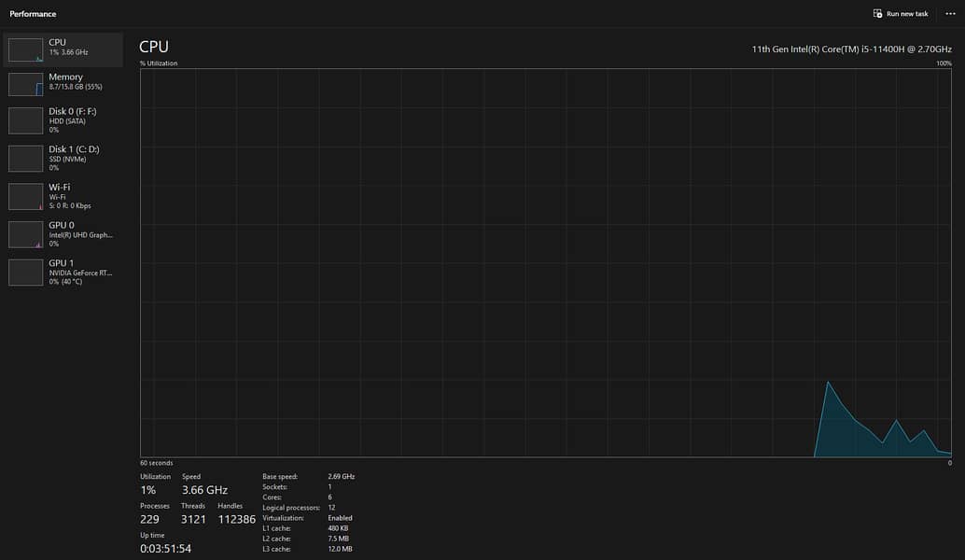Click the Processes value '229'
Viewport: 965px width, 560px height.
click(x=149, y=519)
